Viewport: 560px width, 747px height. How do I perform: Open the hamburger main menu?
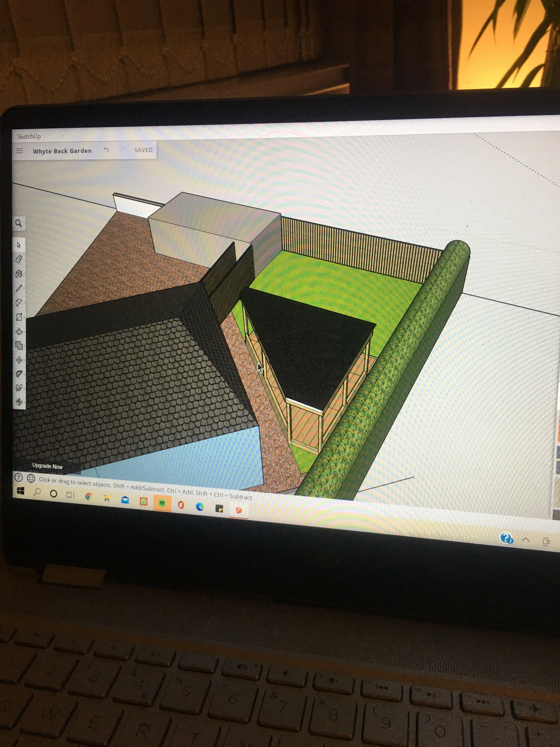[19, 151]
